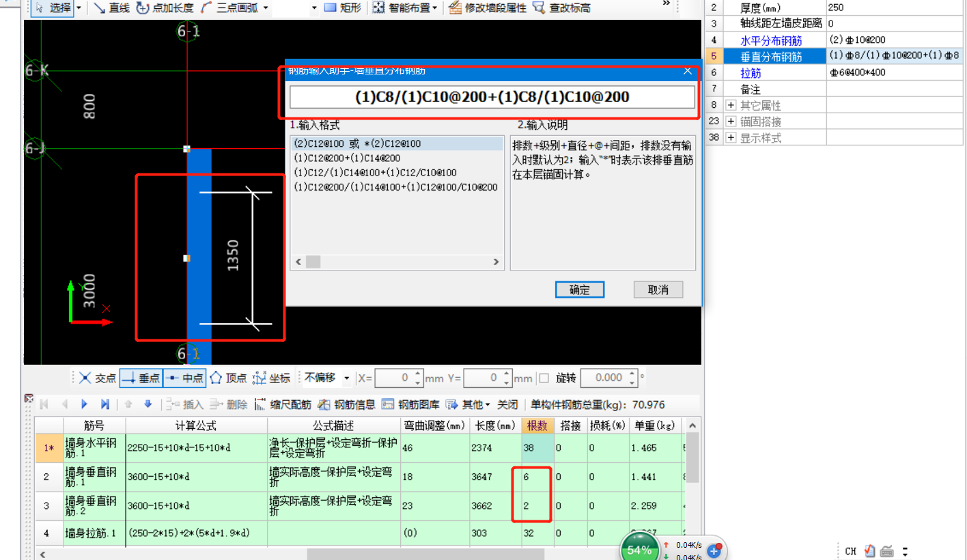The height and width of the screenshot is (560, 967).
Task: Move the rebar row up
Action: (128, 404)
